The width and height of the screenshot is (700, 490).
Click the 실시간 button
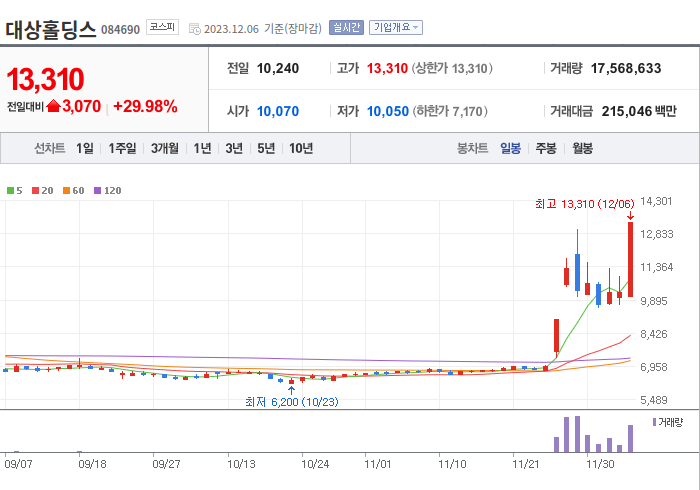pyautogui.click(x=346, y=28)
